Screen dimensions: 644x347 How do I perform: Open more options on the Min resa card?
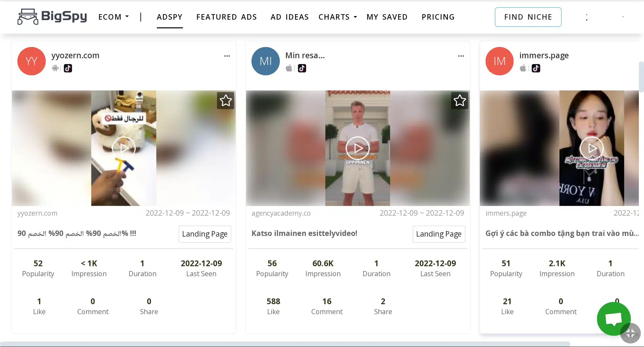tap(461, 56)
